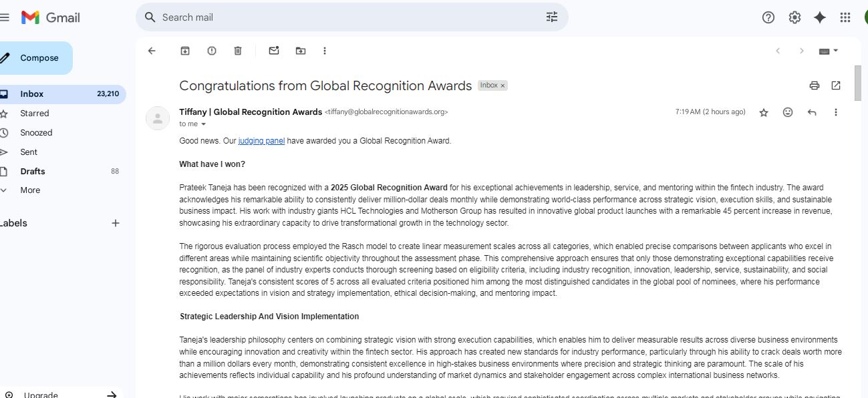This screenshot has width=868, height=398.
Task: Print the email
Action: (814, 85)
